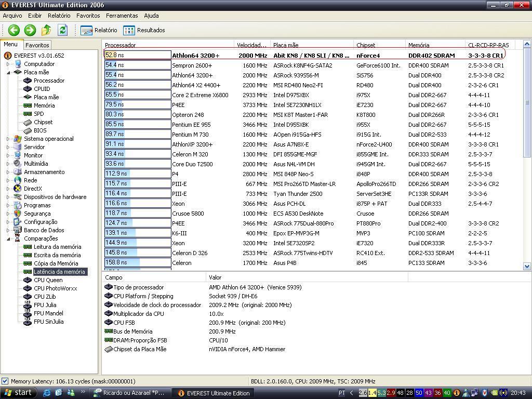This screenshot has width=532, height=399.
Task: Click the results list scroll up arrow
Action: point(527,44)
